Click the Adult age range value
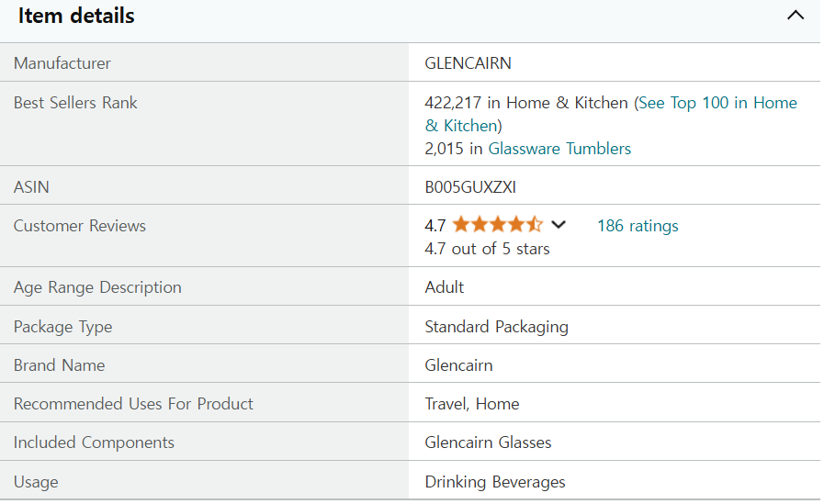 445,287
